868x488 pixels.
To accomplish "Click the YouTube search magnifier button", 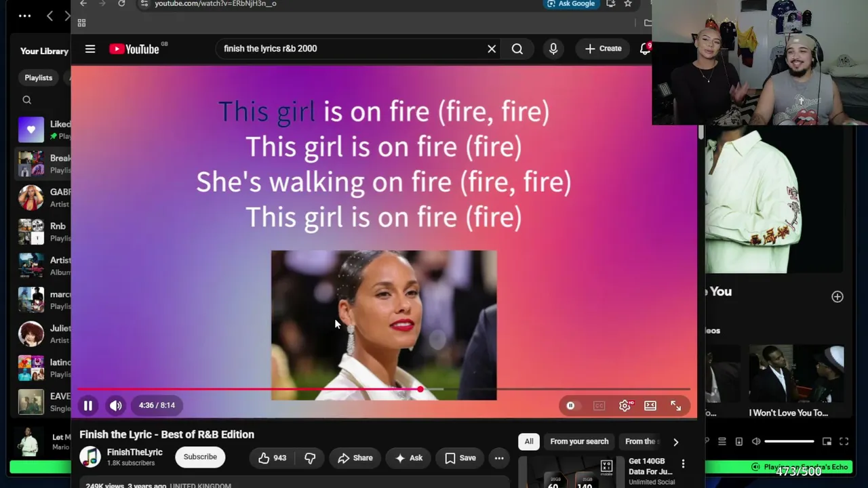I will coord(517,49).
